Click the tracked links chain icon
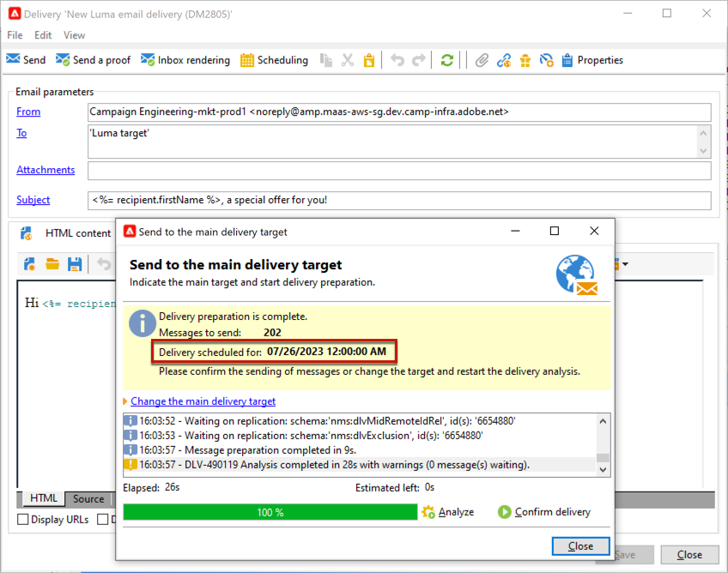 tap(504, 60)
